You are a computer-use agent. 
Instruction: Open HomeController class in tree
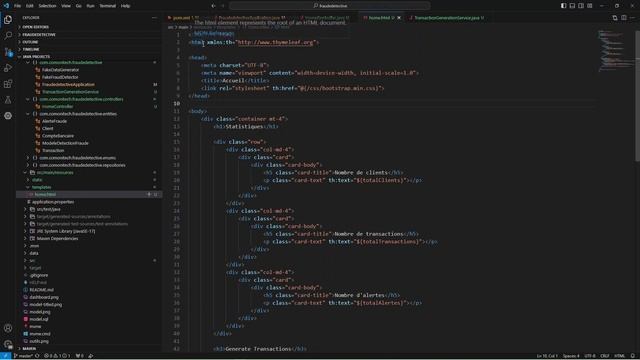(x=58, y=107)
